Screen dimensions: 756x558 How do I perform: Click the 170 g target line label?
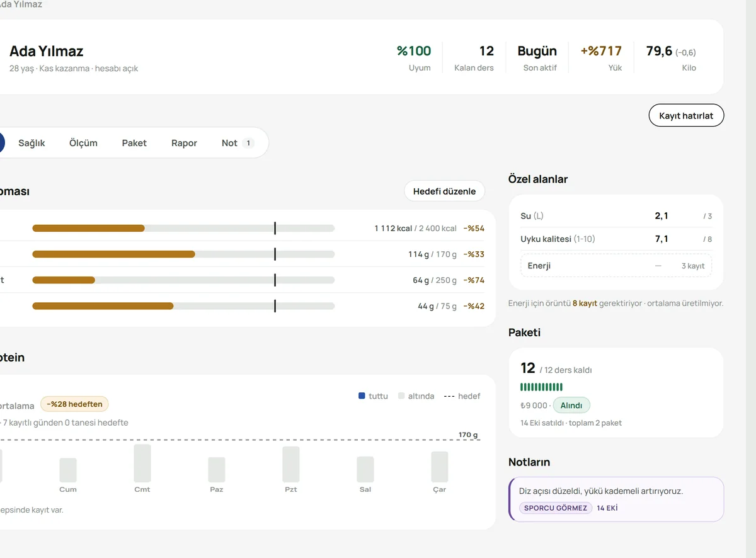[x=468, y=435]
